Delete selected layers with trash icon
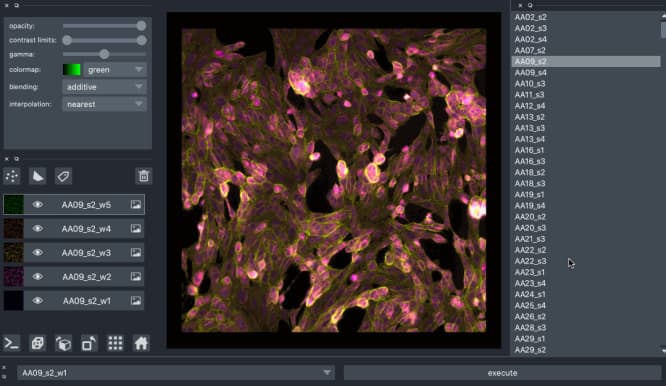Screen dimensions: 666x386 [144, 176]
